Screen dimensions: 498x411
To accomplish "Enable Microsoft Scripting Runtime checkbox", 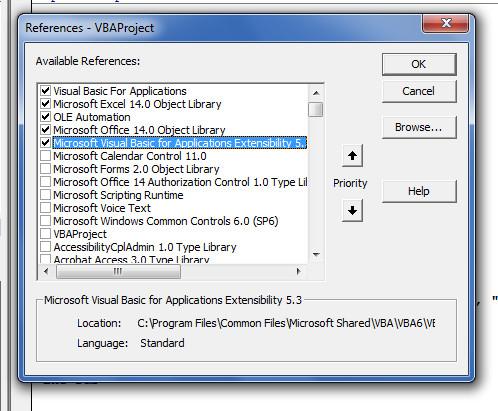I will (45, 195).
